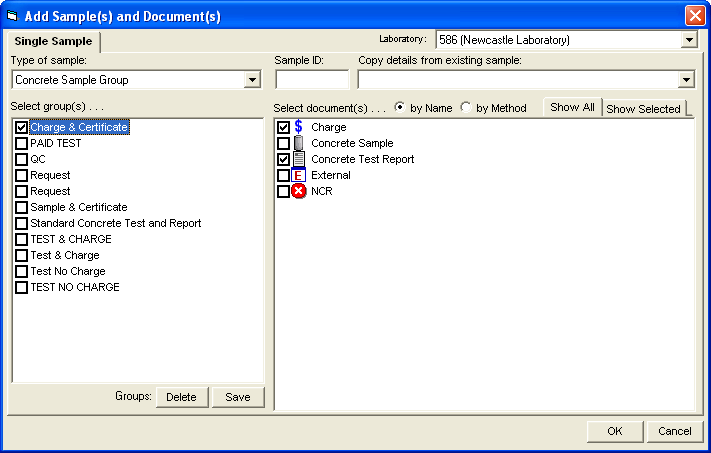Enable the PAID TEST group checkbox
The width and height of the screenshot is (711, 453).
[21, 143]
